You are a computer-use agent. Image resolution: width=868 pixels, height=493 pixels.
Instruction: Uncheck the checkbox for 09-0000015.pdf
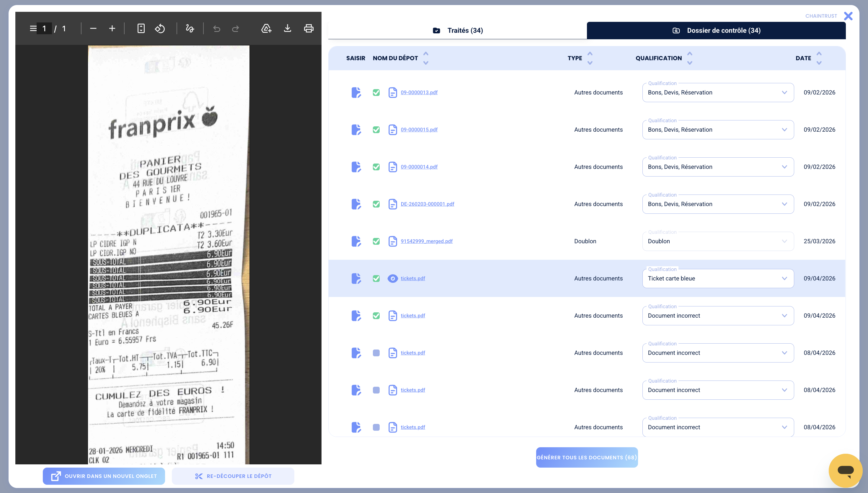376,130
